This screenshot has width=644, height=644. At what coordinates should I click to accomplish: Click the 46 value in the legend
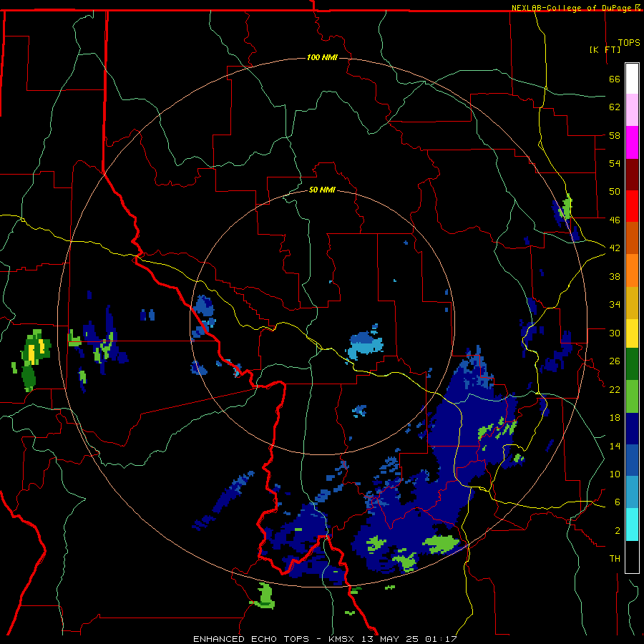(615, 220)
